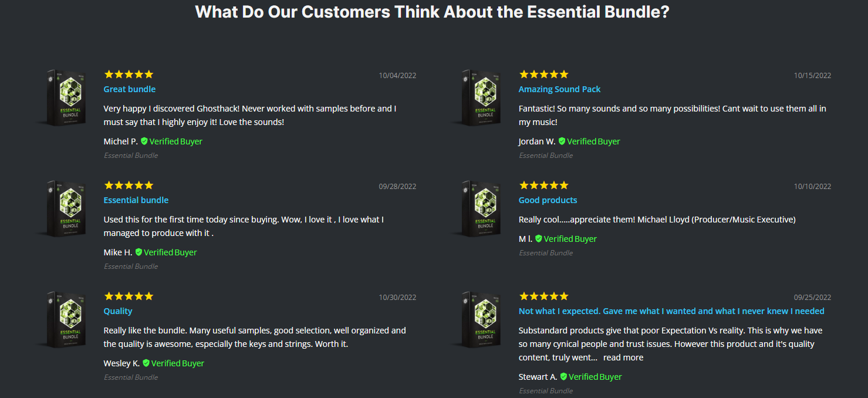Viewport: 868px width, 398px height.
Task: Click verified shield icon beside Jordan W.
Action: click(x=562, y=141)
